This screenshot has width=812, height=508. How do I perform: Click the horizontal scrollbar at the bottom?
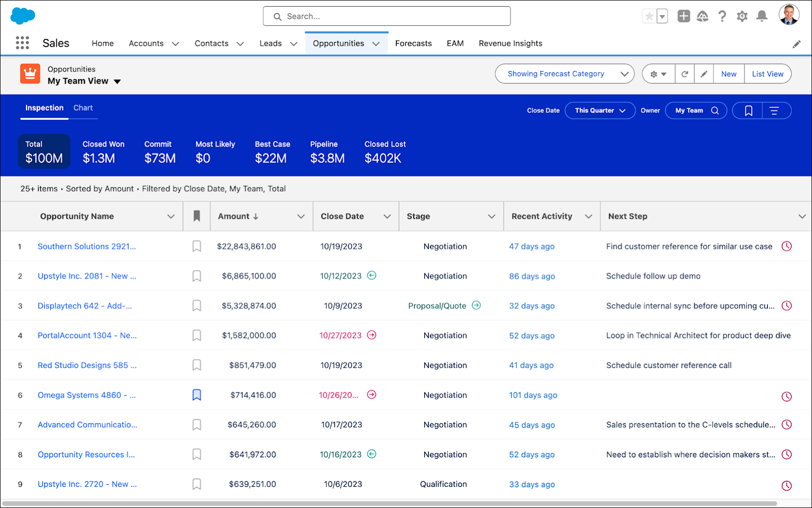[390, 503]
